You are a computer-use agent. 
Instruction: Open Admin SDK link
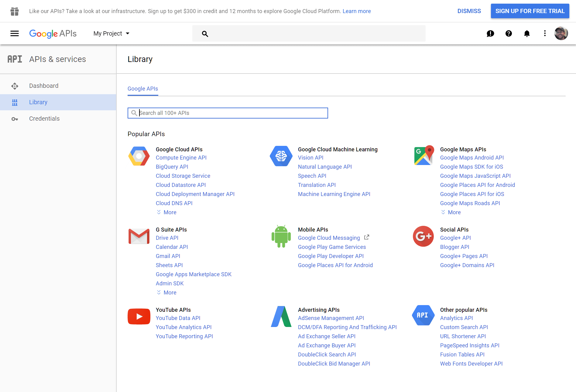coord(170,284)
